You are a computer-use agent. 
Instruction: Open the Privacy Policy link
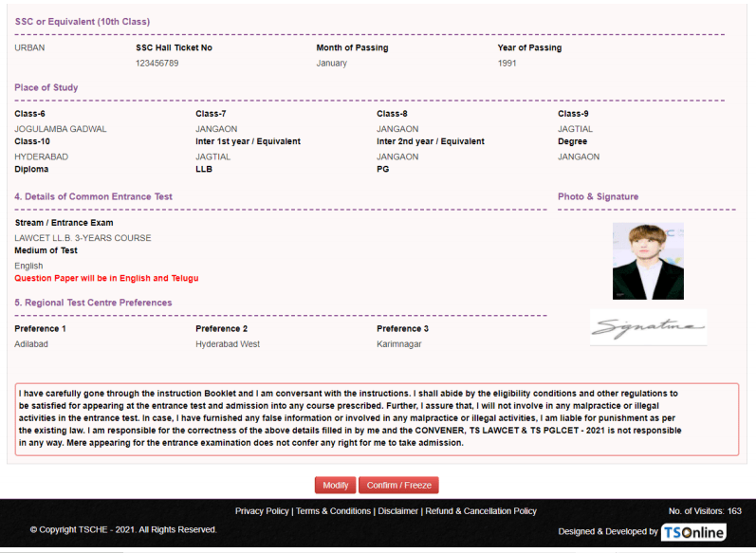point(262,511)
